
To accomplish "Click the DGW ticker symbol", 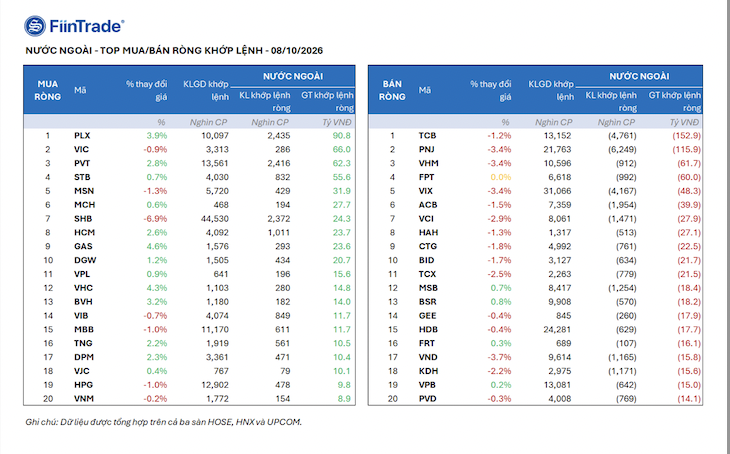I will click(85, 260).
